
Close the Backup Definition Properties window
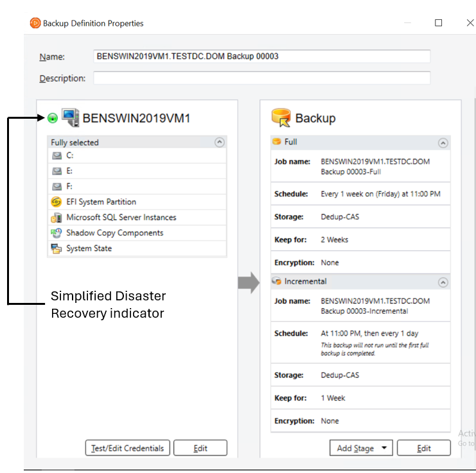(470, 23)
